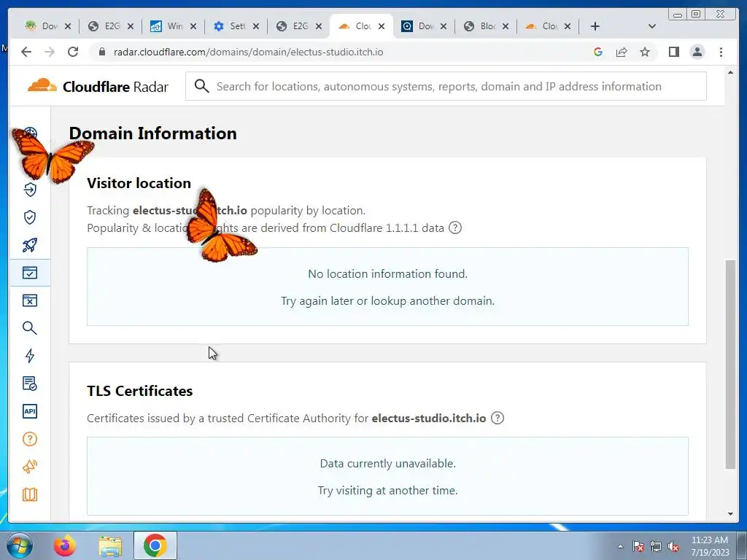Click the browser forward arrow
Image resolution: width=747 pixels, height=560 pixels.
click(x=50, y=52)
